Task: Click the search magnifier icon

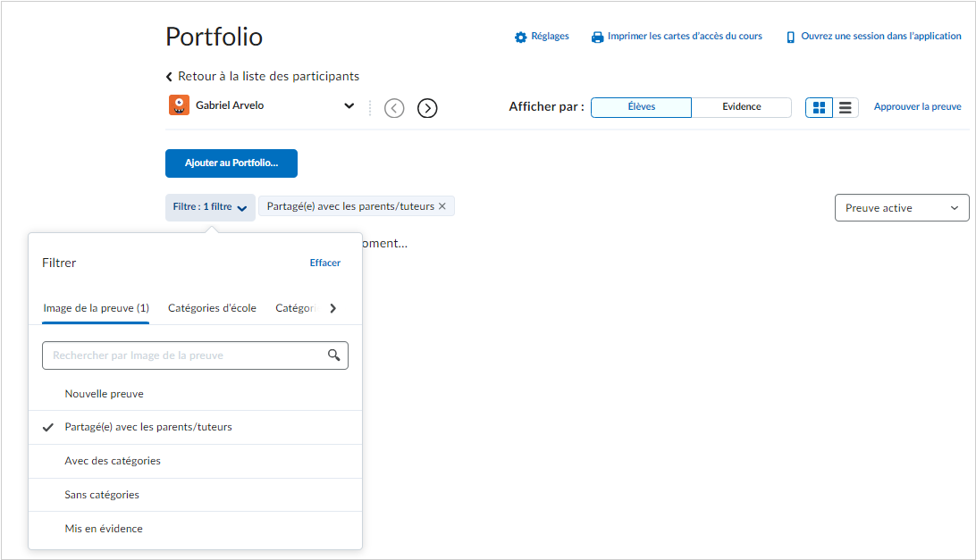Action: 334,355
